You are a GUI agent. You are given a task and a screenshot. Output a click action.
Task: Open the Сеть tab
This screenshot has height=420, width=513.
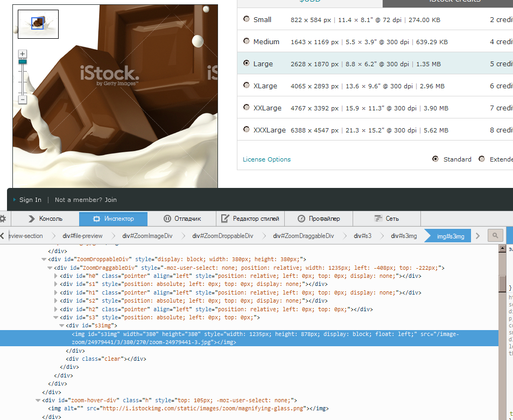point(386,219)
